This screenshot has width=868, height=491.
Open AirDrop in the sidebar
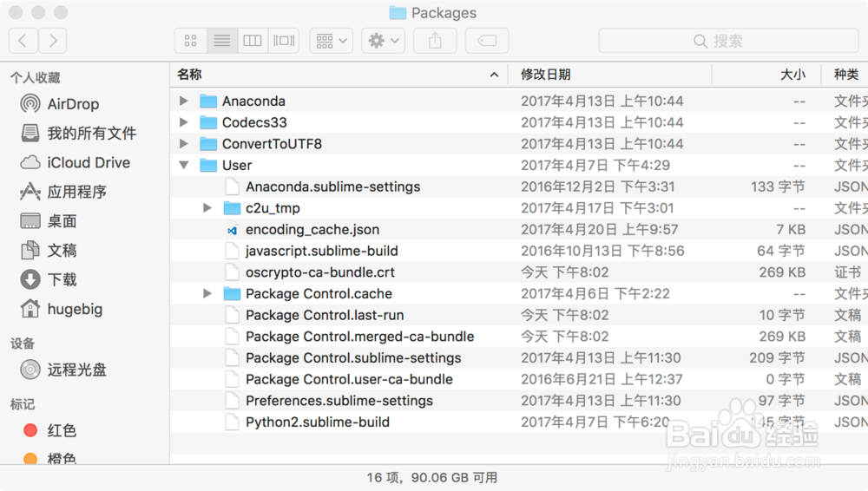click(x=73, y=104)
